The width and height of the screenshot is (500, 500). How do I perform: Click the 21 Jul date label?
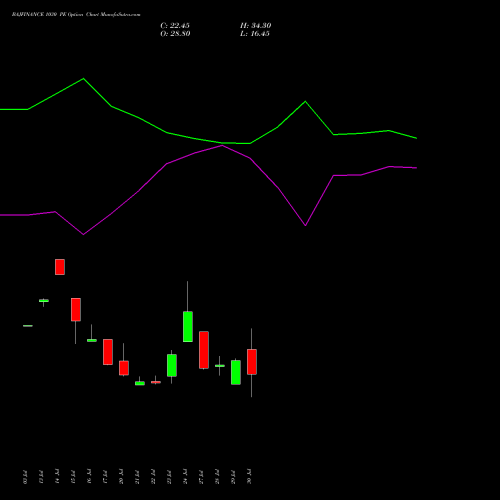pos(137,477)
